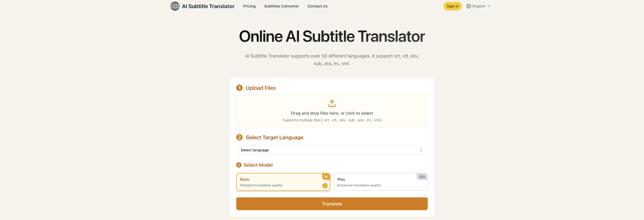The image size is (644, 220).
Task: Navigate to Subtitles Converter
Action: tap(281, 6)
